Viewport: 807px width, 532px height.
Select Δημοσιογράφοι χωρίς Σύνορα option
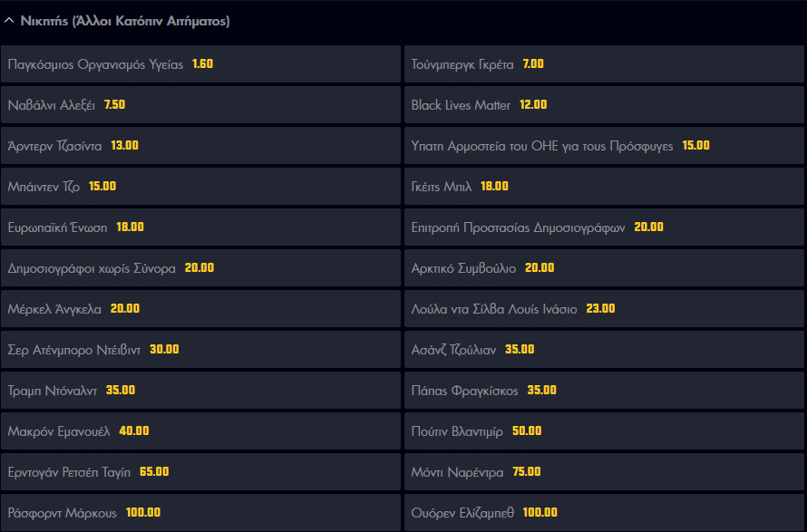200,268
